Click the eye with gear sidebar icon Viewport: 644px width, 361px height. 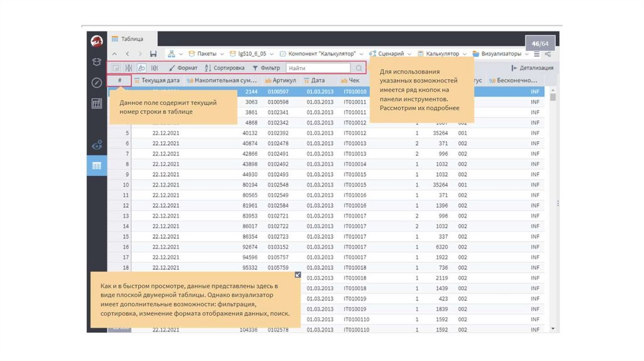pos(96,145)
